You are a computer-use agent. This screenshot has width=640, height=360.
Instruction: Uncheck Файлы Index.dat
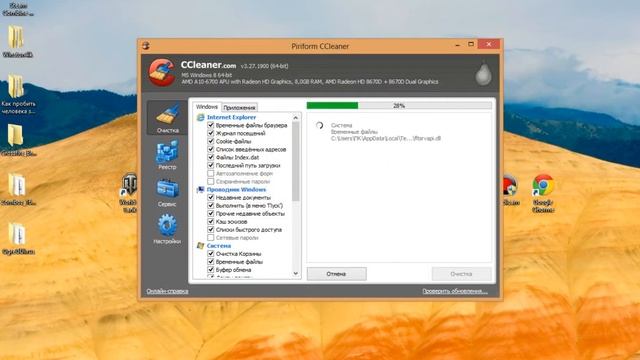(x=211, y=157)
